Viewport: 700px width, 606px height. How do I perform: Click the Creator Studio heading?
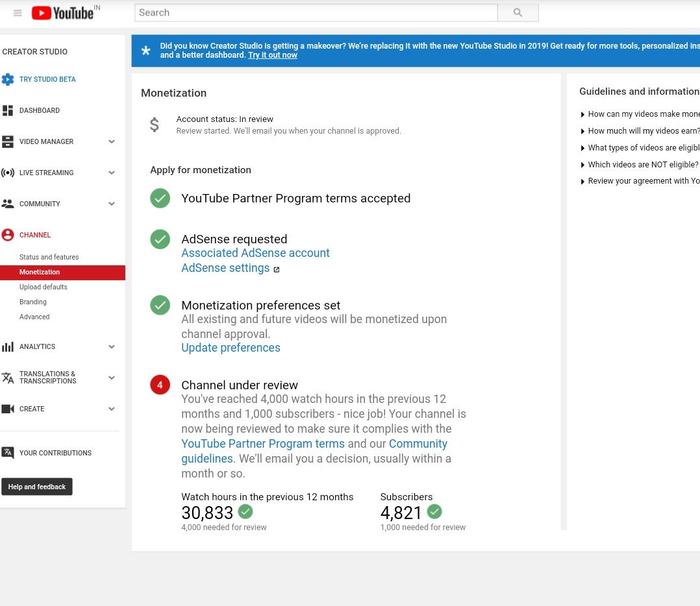[35, 52]
